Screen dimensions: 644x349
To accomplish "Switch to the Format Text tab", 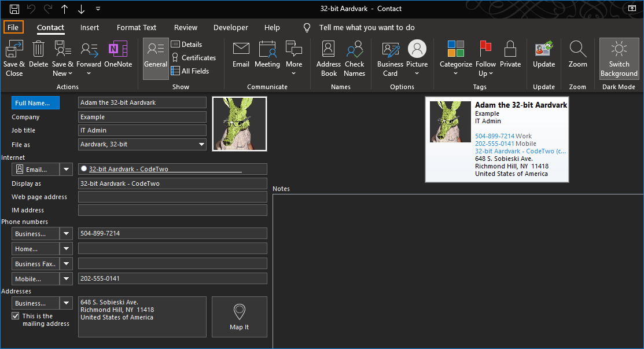I will point(137,27).
